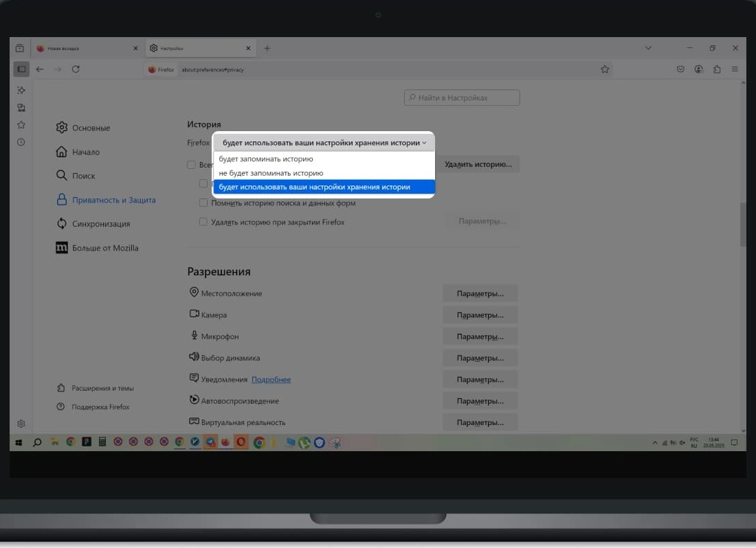Bookmark this page with the address bar star
This screenshot has height=548, width=756.
(605, 69)
